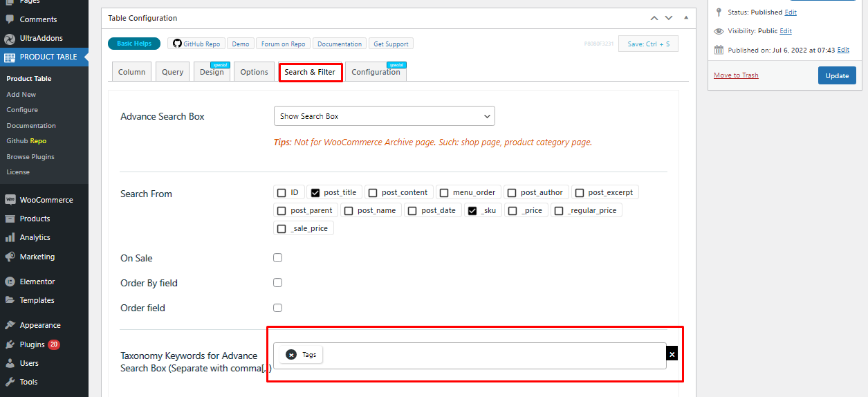The width and height of the screenshot is (868, 397).
Task: Uncheck the post_title checkbox
Action: pos(315,193)
